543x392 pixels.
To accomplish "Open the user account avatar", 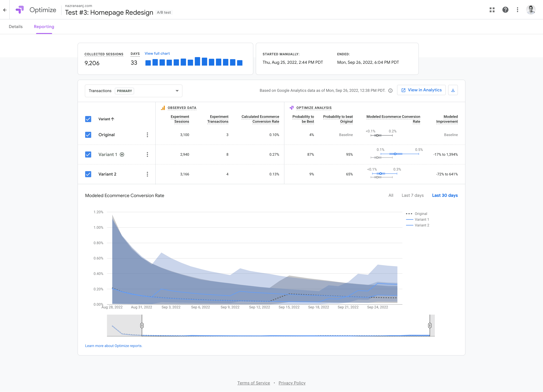I will (x=531, y=10).
